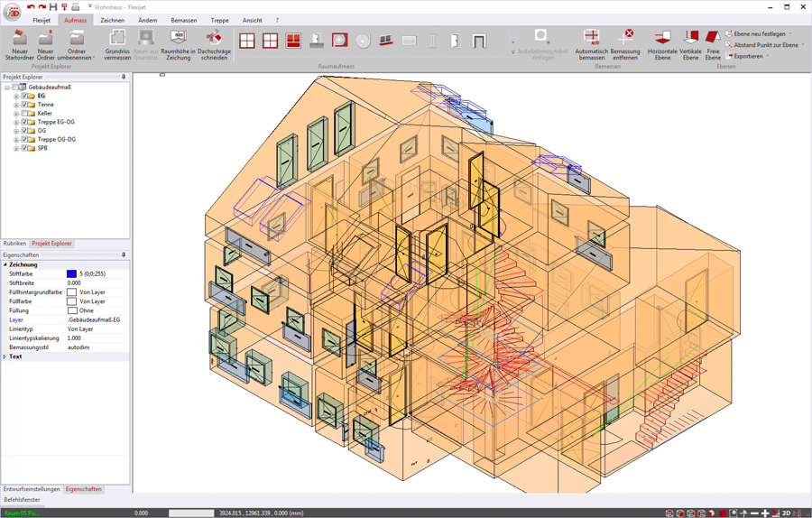The width and height of the screenshot is (812, 518).
Task: Expand the Tenne tree node
Action: pyautogui.click(x=16, y=105)
